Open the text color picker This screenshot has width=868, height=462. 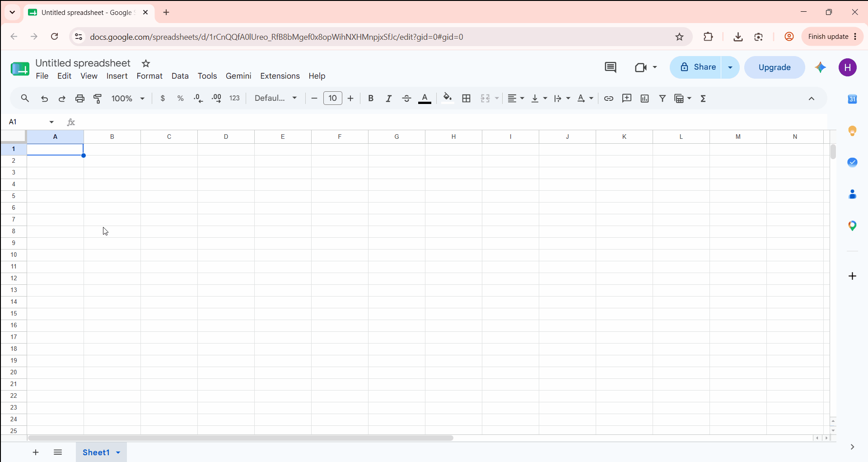click(425, 98)
